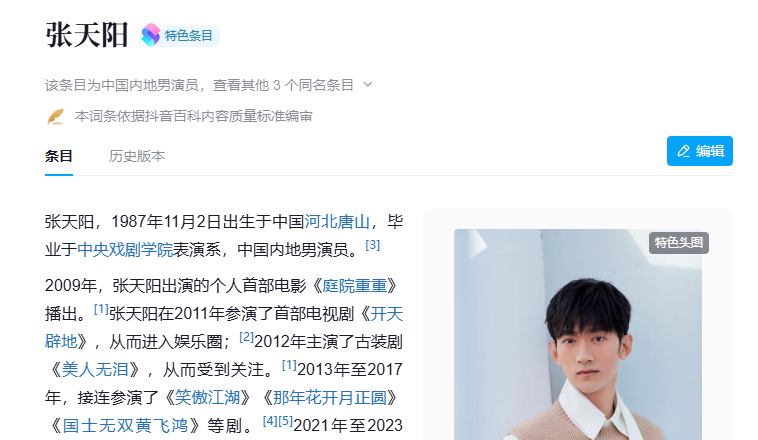Click the pencil icon in 编辑 button
This screenshot has height=440, width=758.
683,151
